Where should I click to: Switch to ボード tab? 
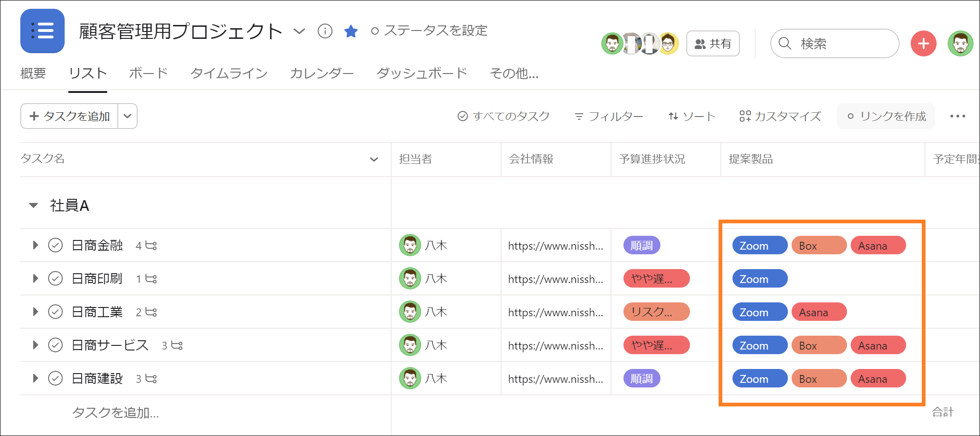point(148,73)
